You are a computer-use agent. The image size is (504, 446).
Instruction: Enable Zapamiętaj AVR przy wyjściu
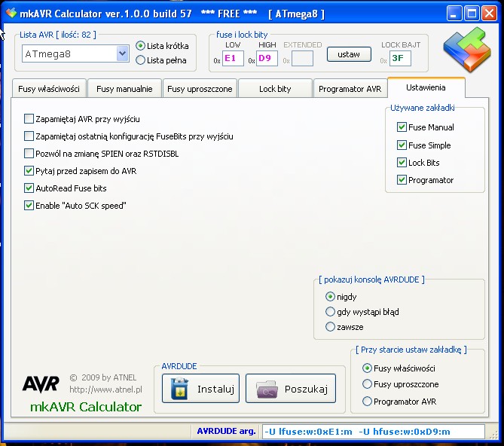tap(29, 119)
